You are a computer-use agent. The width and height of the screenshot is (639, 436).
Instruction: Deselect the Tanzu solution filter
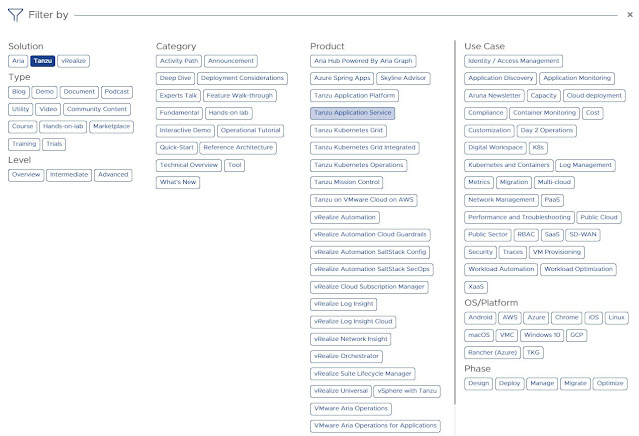tap(43, 61)
